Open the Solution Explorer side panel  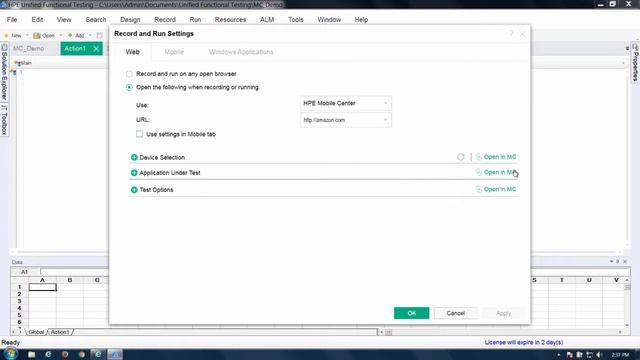pyautogui.click(x=4, y=72)
